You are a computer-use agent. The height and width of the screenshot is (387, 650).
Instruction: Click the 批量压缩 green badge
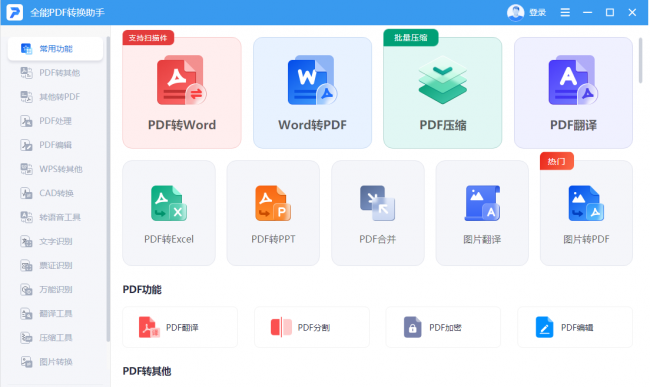[x=410, y=37]
